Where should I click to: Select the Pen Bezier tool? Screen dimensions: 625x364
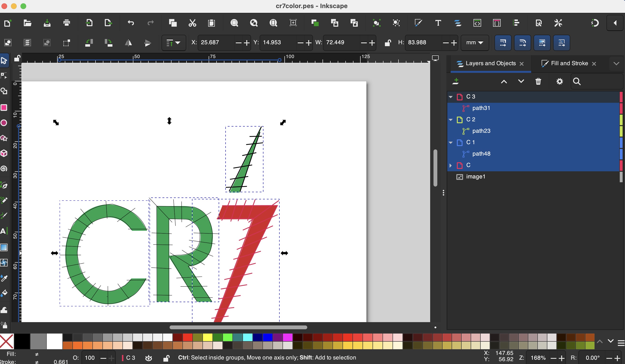4,185
